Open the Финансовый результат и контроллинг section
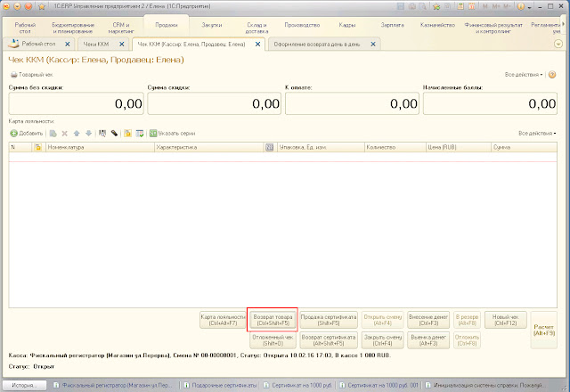Viewport: 570px width, 392px height. 493,28
